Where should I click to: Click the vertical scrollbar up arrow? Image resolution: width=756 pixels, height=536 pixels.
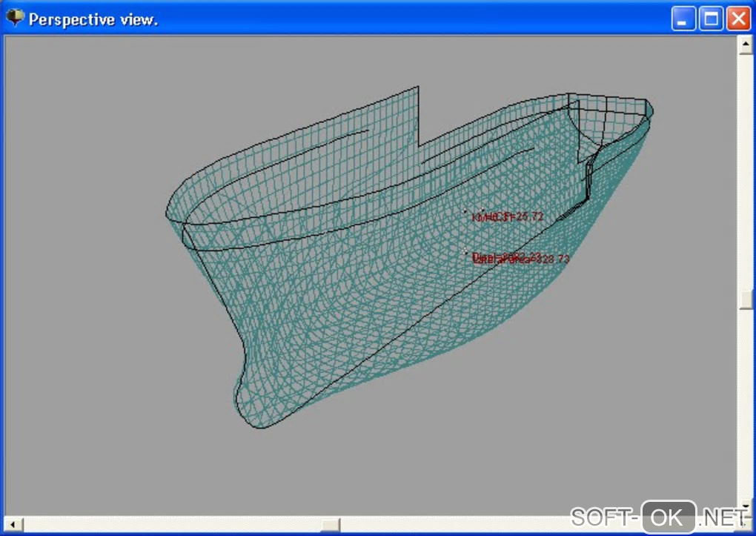tap(746, 44)
